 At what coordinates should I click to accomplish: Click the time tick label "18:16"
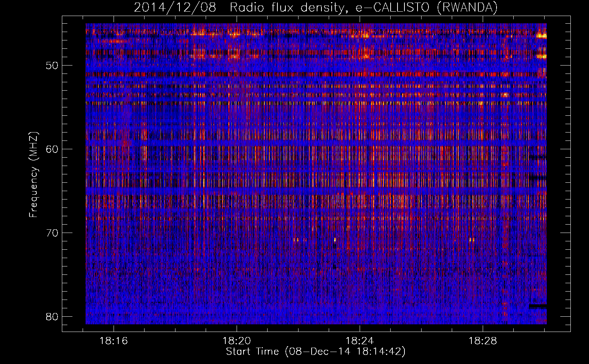pyautogui.click(x=114, y=341)
